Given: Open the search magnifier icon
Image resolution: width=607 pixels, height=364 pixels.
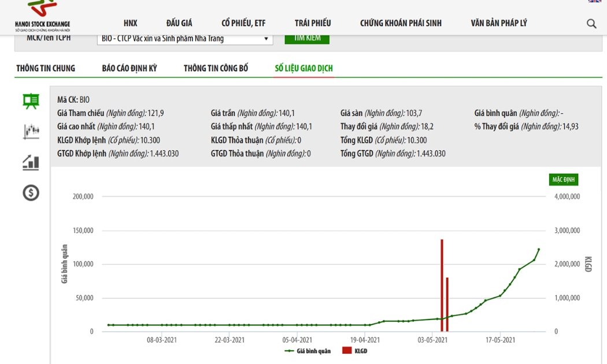Looking at the screenshot, I should (x=591, y=24).
